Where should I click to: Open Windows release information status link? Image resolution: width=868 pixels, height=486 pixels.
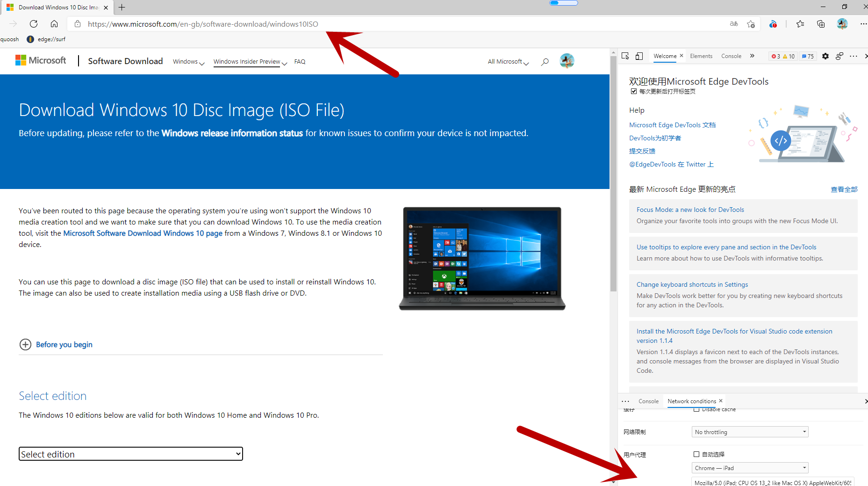coord(232,133)
